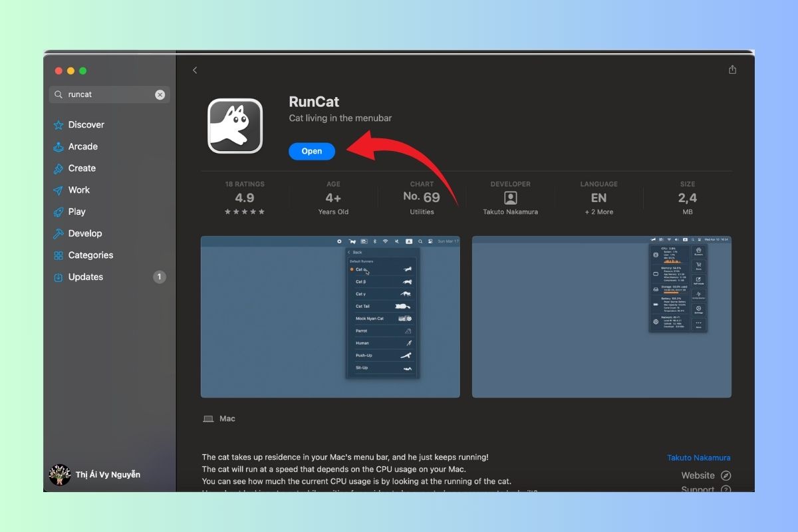The height and width of the screenshot is (532, 798).
Task: Click the Mac platform label
Action: click(227, 419)
